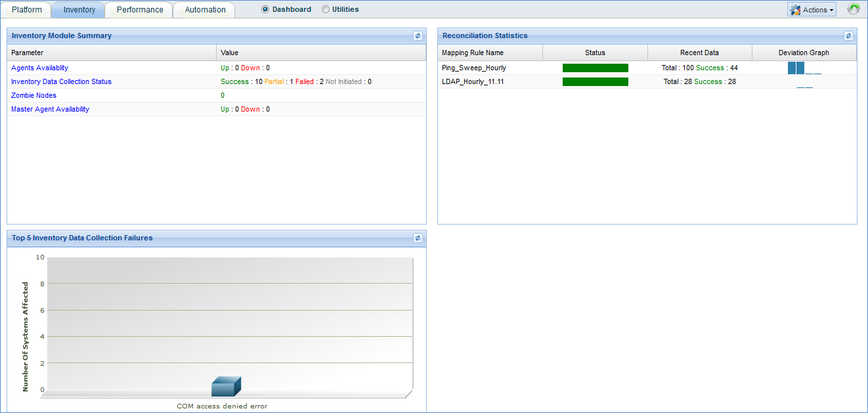The width and height of the screenshot is (868, 413).
Task: Switch to the Platform tab
Action: [x=27, y=10]
